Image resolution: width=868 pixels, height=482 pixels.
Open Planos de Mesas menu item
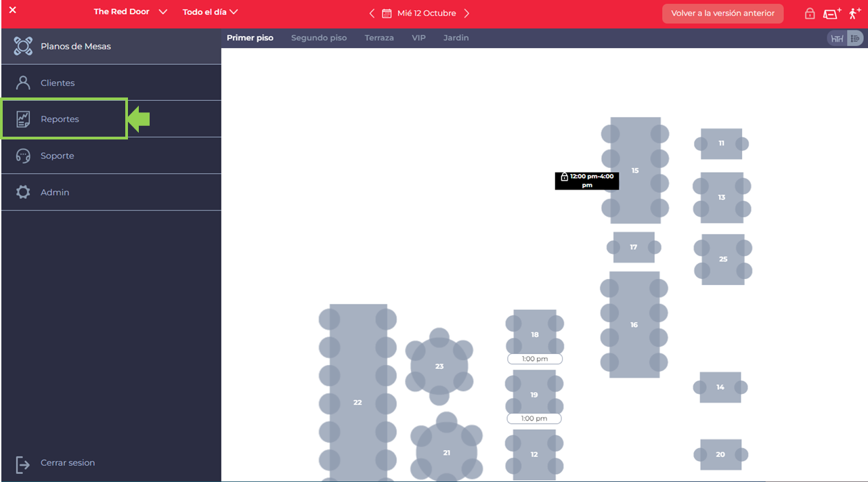pyautogui.click(x=111, y=46)
